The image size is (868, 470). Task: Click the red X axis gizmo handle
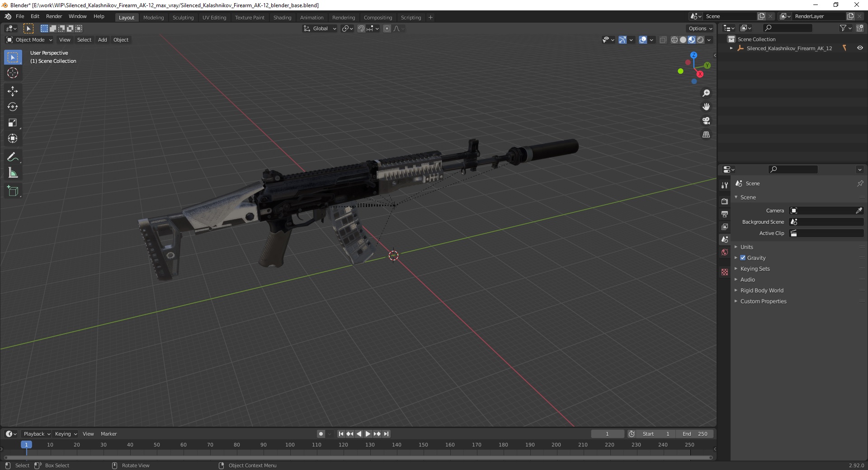pos(700,74)
